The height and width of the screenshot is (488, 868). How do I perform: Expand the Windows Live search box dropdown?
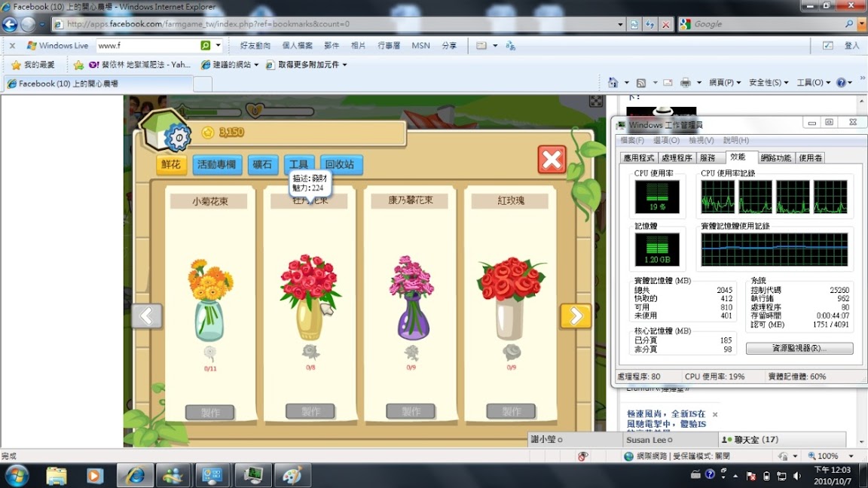[218, 45]
